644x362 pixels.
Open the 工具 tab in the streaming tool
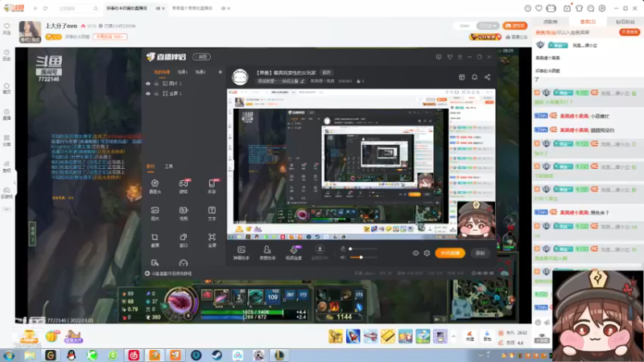point(169,167)
